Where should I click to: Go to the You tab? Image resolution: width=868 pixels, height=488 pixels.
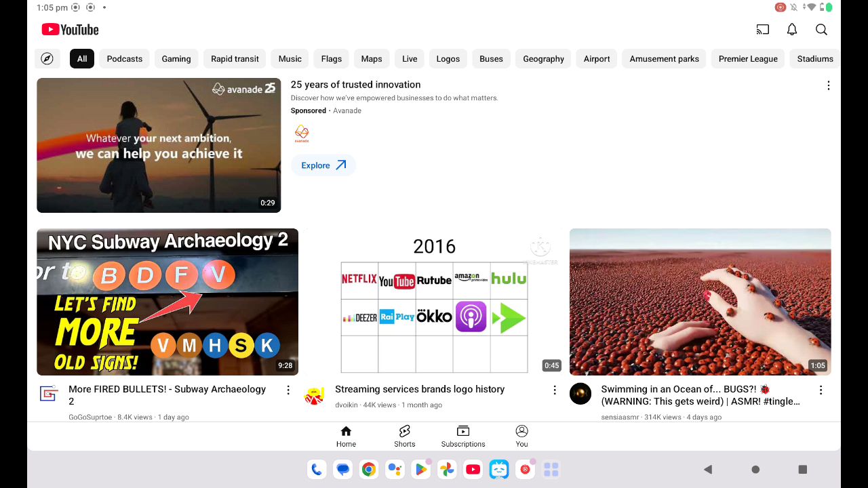click(x=521, y=436)
